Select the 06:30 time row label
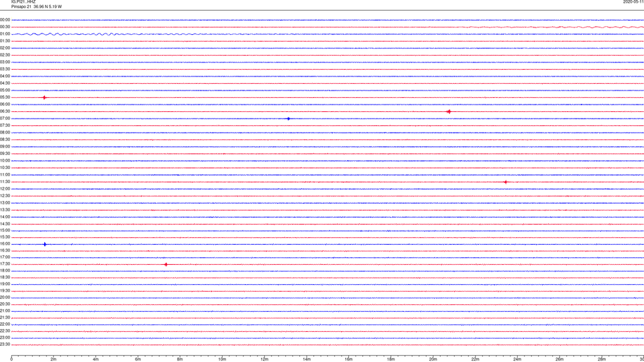The width and height of the screenshot is (644, 362). [x=5, y=111]
